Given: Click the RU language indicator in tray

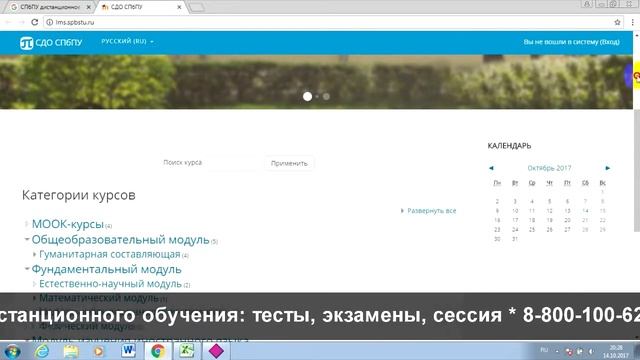Looking at the screenshot, I should [544, 350].
